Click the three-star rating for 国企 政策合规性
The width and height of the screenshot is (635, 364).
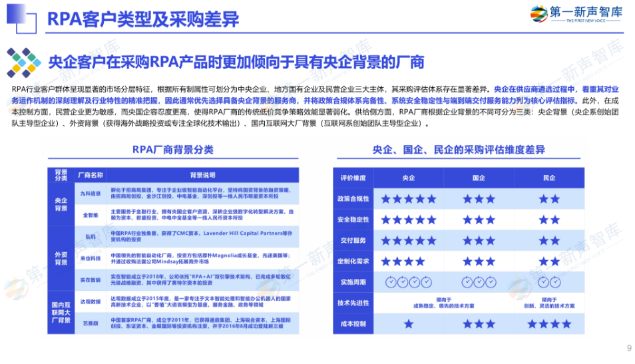pos(479,199)
